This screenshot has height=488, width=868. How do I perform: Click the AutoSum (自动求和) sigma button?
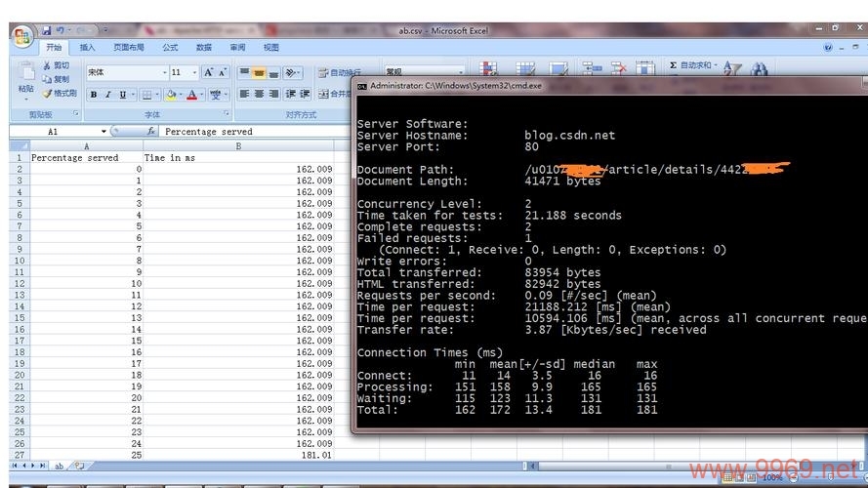tap(689, 65)
